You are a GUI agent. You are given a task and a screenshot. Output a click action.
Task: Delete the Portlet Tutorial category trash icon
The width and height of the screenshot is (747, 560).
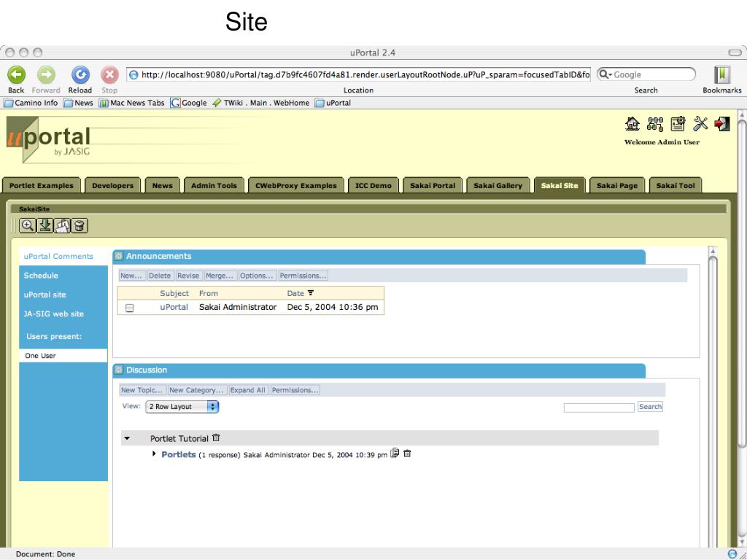pyautogui.click(x=216, y=437)
